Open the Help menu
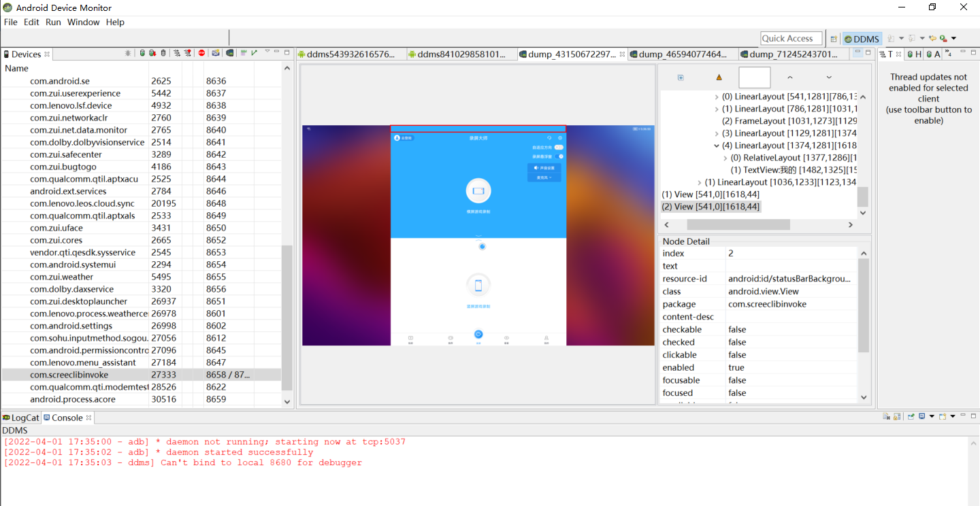This screenshot has height=506, width=980. (x=115, y=22)
